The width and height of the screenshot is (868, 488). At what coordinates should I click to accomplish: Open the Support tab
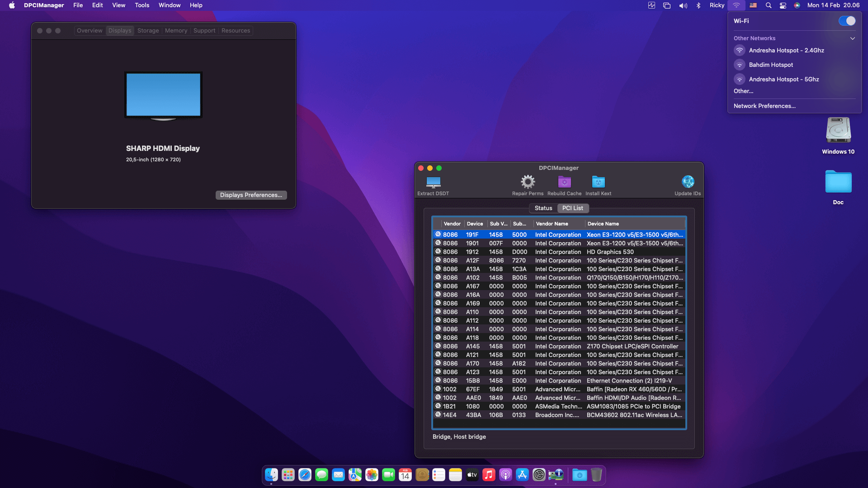pos(204,31)
